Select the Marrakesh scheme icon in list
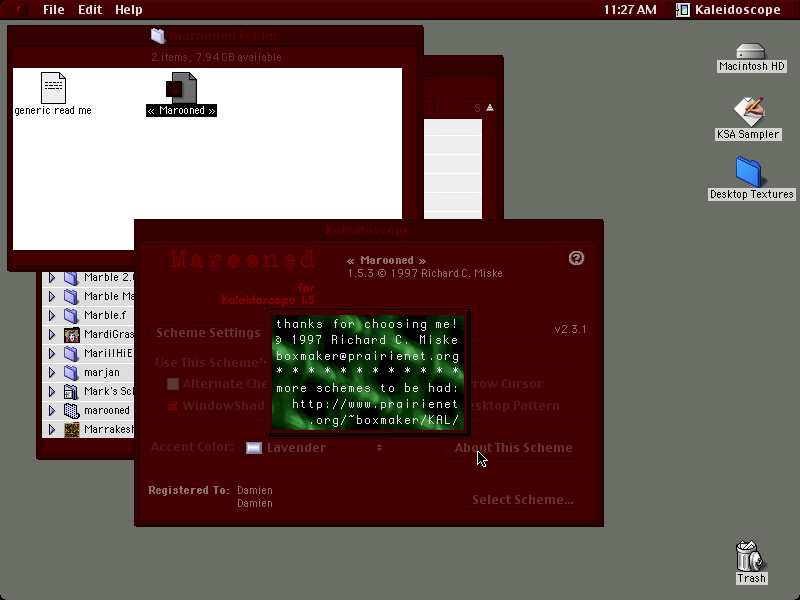 pos(71,430)
